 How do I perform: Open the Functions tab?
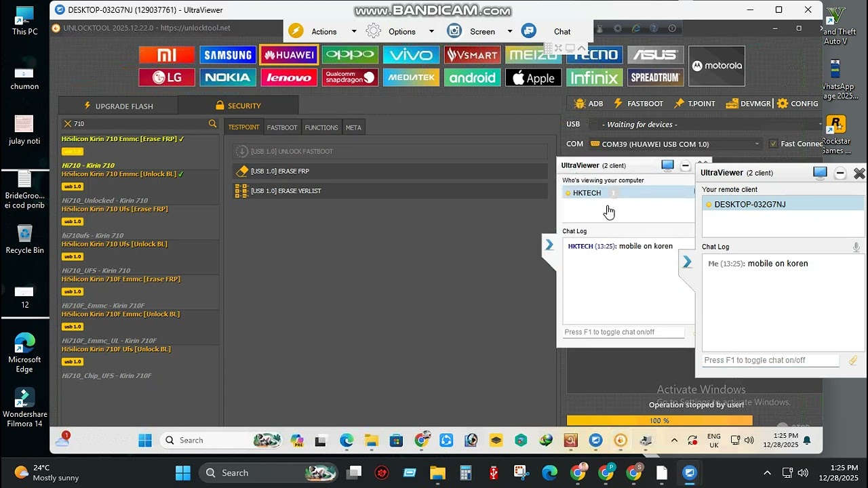(x=321, y=127)
